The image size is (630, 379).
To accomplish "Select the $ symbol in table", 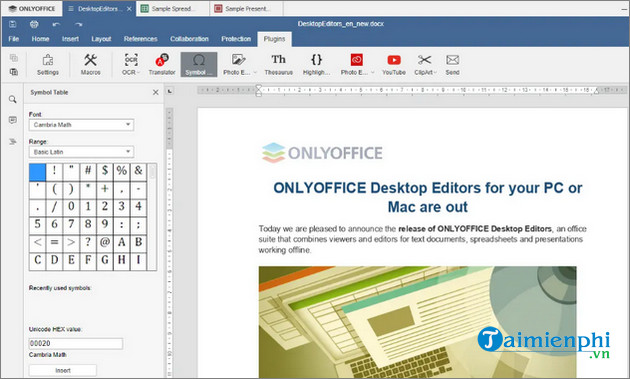I will [x=105, y=172].
